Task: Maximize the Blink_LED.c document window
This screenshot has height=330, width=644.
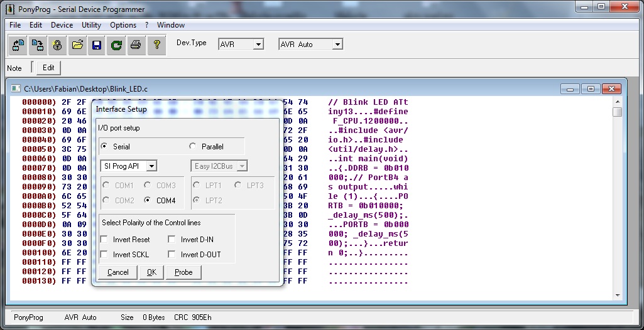Action: (591, 88)
